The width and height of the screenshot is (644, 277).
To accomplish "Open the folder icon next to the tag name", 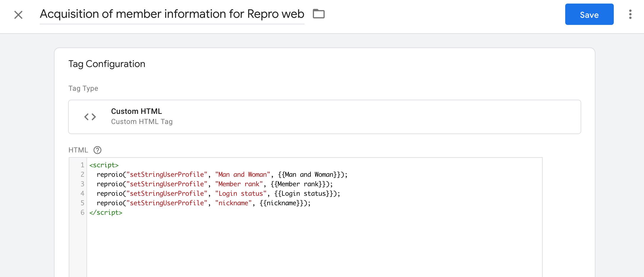I will tap(319, 14).
